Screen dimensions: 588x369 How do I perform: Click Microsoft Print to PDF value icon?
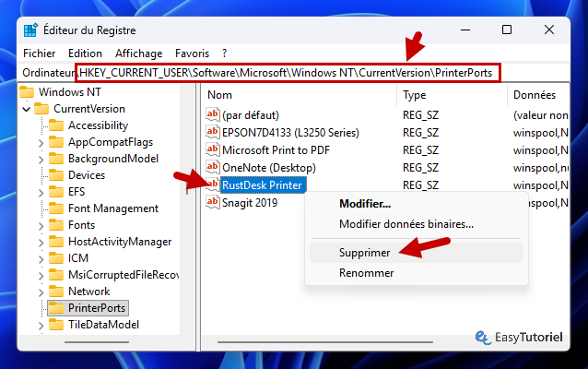213,149
